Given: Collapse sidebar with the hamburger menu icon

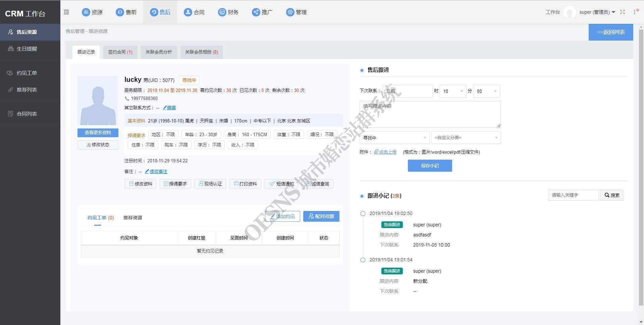Looking at the screenshot, I should [66, 12].
